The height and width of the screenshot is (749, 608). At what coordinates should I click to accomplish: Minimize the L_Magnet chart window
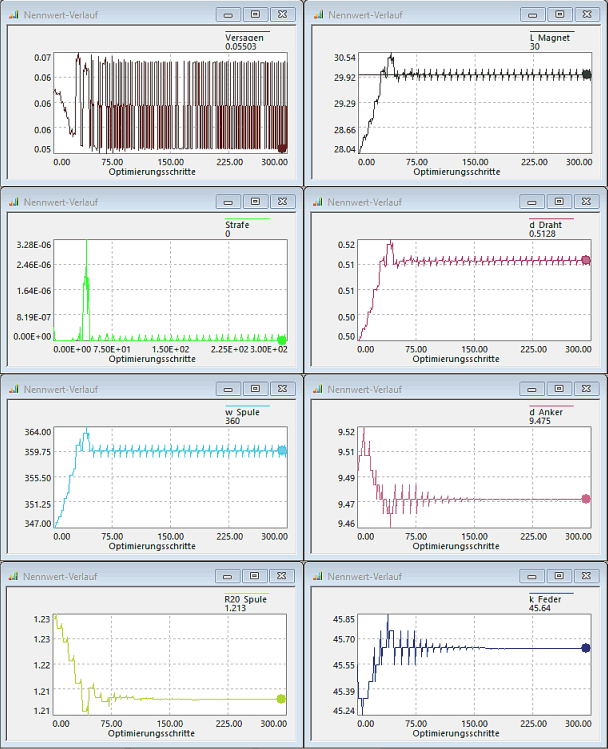(x=533, y=15)
